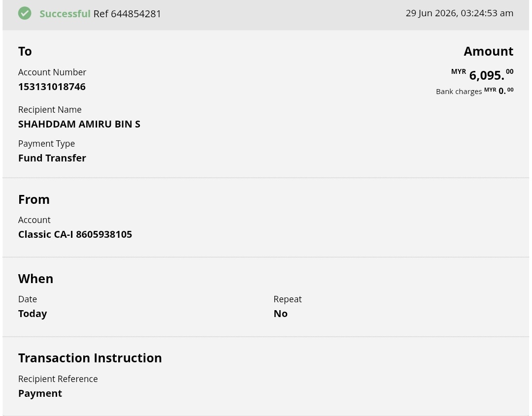
Task: Click the Repeat value No
Action: tap(281, 314)
